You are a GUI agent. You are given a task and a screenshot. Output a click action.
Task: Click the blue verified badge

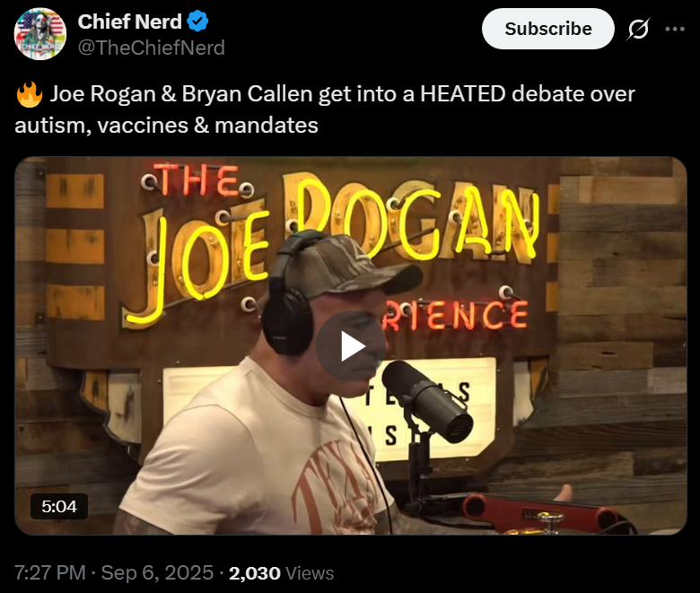coord(197,21)
